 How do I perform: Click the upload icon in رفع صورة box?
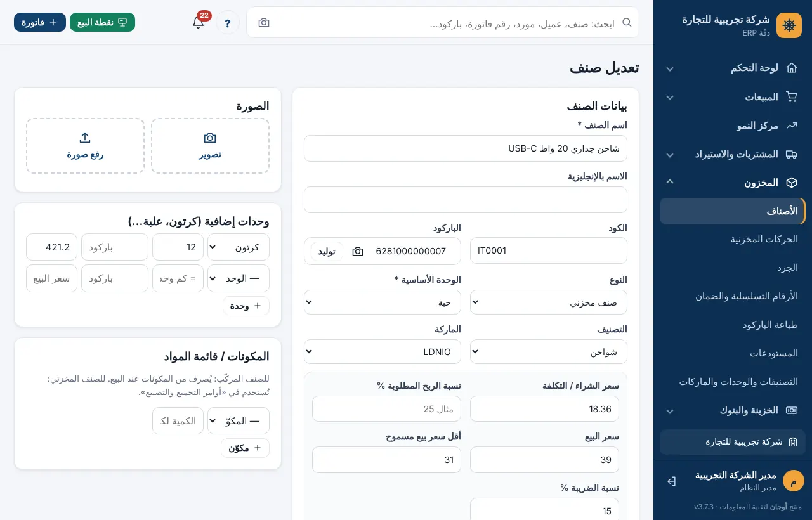point(86,138)
